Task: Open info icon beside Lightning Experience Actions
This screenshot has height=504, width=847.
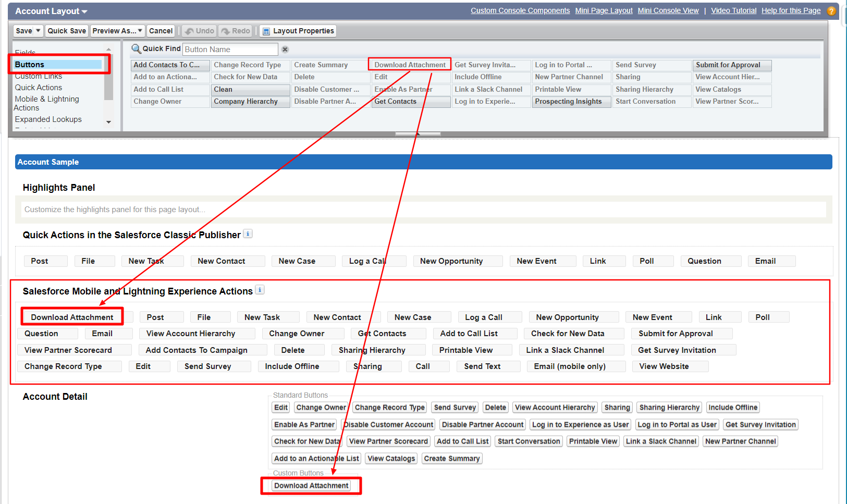Action: tap(260, 290)
